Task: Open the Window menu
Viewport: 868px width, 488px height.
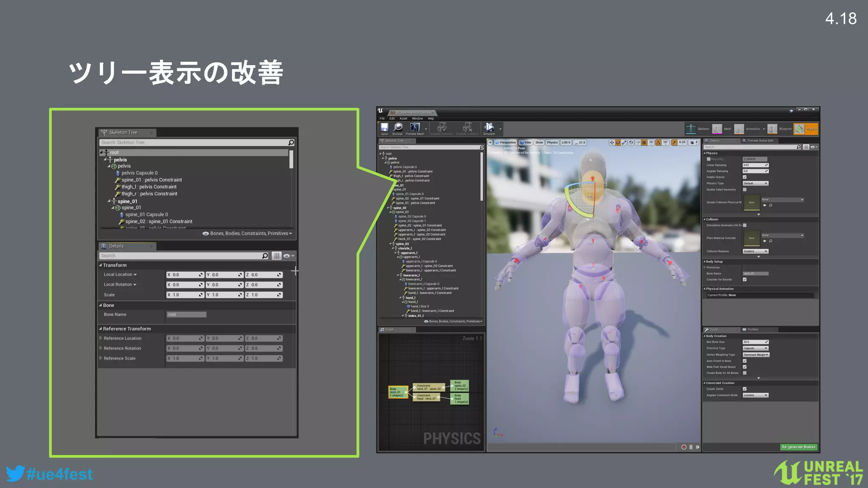Action: click(417, 119)
